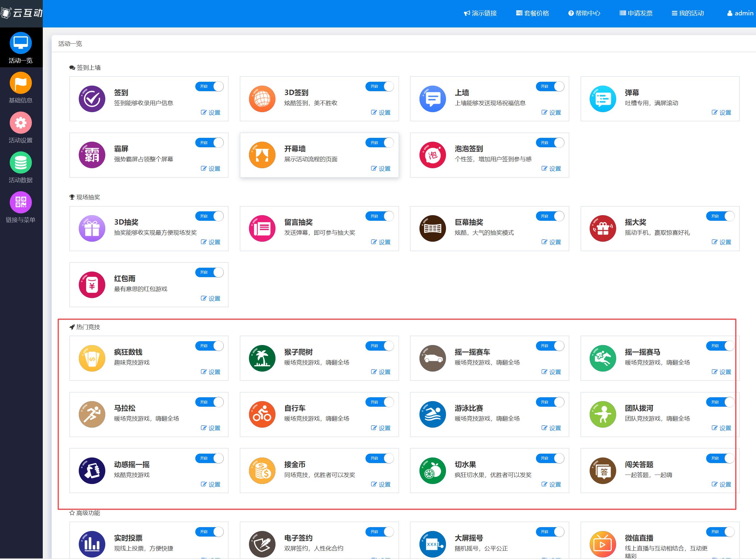Open 活动设置 gear icon in sidebar
The image size is (756, 559).
pyautogui.click(x=21, y=123)
